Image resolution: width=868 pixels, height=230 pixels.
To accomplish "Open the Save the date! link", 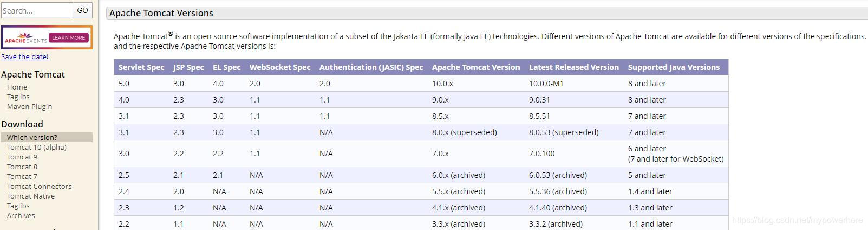I will 25,56.
